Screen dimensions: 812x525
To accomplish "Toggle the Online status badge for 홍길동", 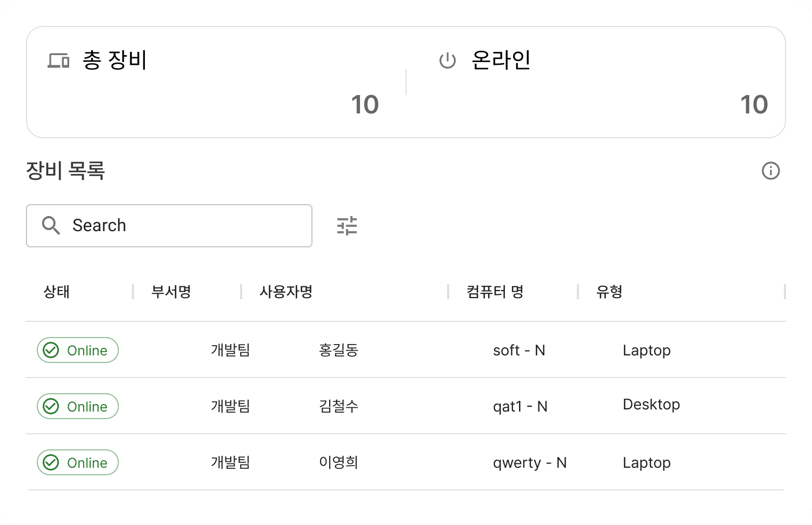I will pos(77,350).
